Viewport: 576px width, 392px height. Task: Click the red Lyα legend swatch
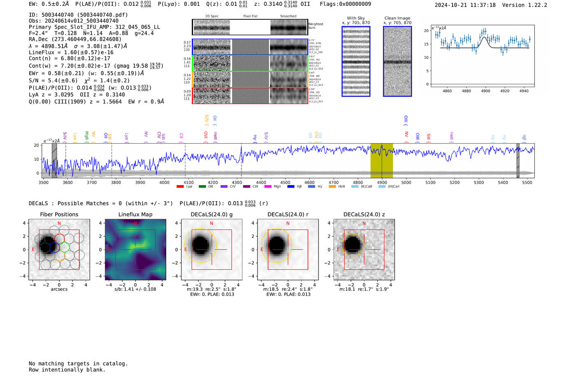click(x=180, y=186)
